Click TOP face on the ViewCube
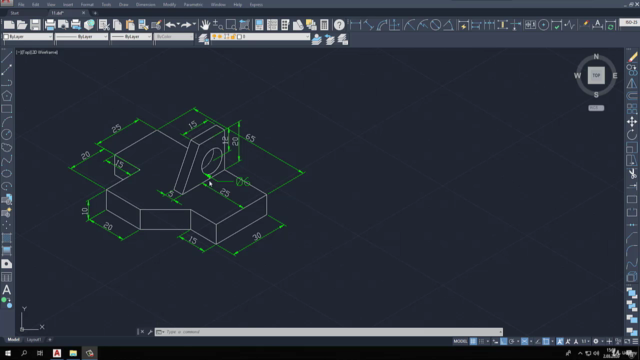 596,76
